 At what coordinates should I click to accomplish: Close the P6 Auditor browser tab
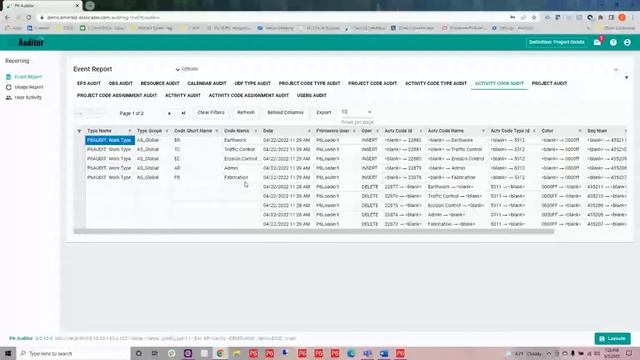[x=77, y=6]
